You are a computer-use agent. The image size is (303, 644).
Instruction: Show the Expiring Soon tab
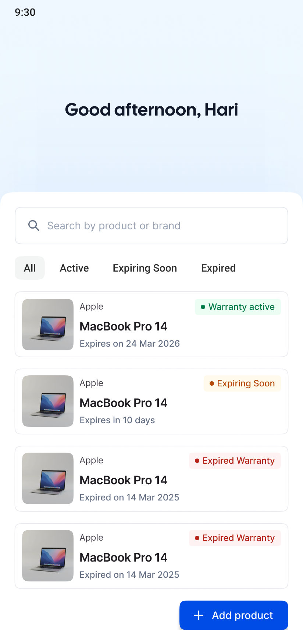[145, 268]
